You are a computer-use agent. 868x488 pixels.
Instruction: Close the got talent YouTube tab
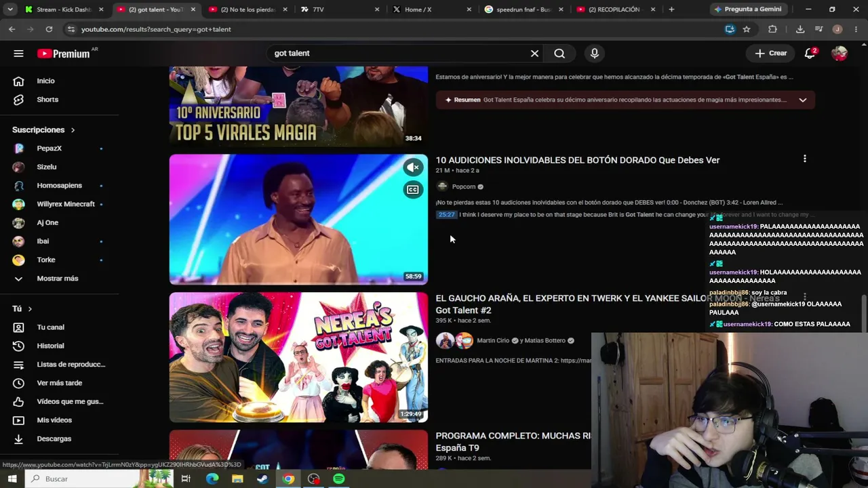point(193,9)
